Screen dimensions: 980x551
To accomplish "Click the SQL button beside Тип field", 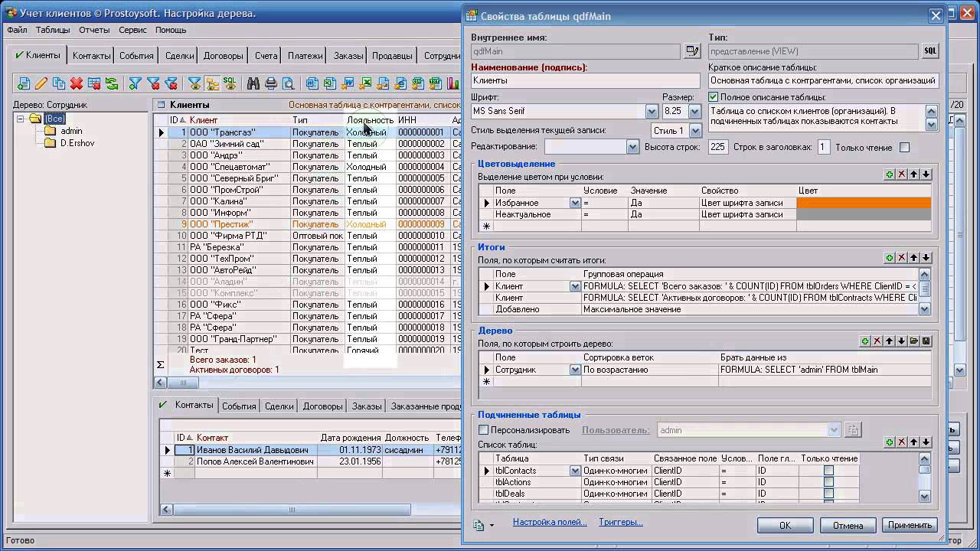I will click(x=929, y=51).
